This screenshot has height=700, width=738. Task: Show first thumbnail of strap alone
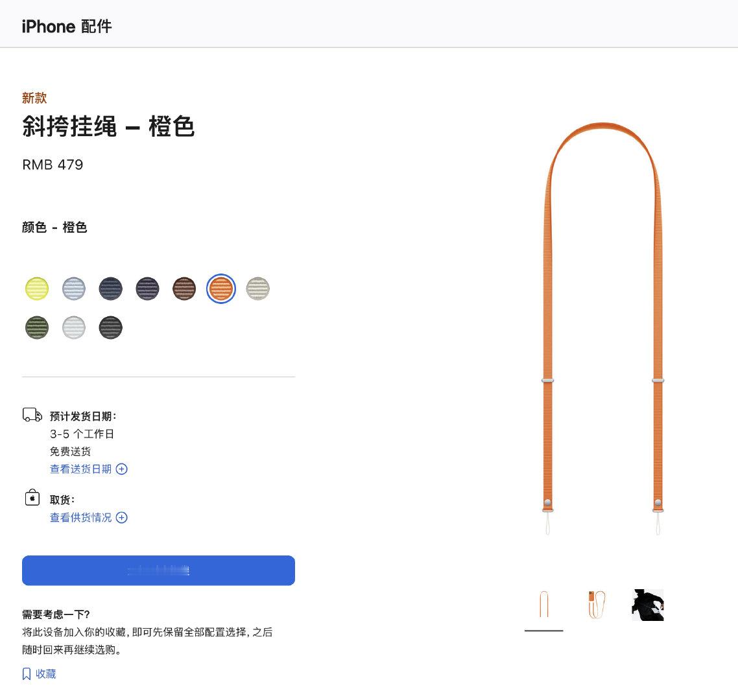[x=543, y=605]
